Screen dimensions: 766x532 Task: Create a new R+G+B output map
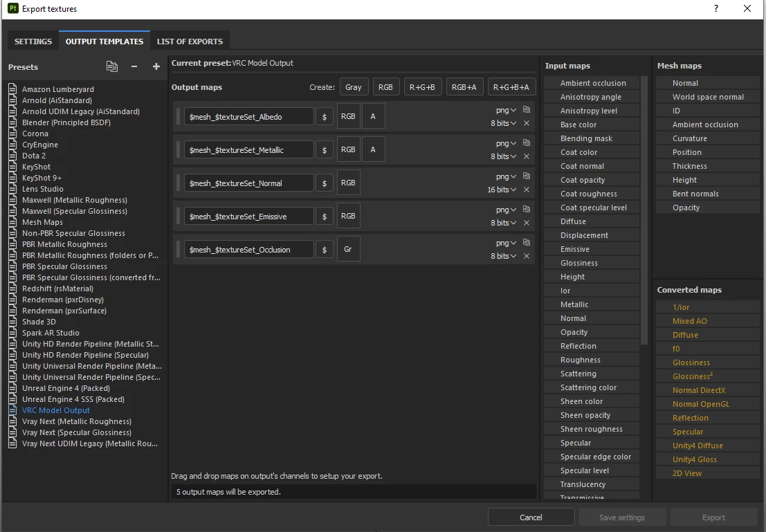click(x=422, y=87)
